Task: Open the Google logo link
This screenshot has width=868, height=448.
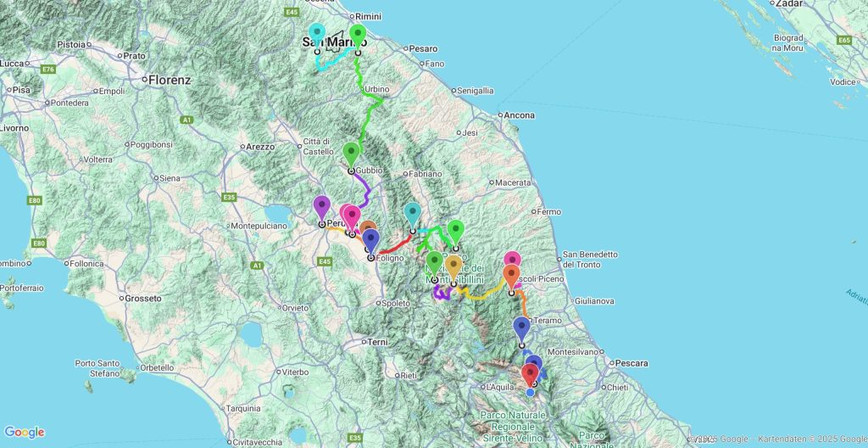Action: pos(24,433)
